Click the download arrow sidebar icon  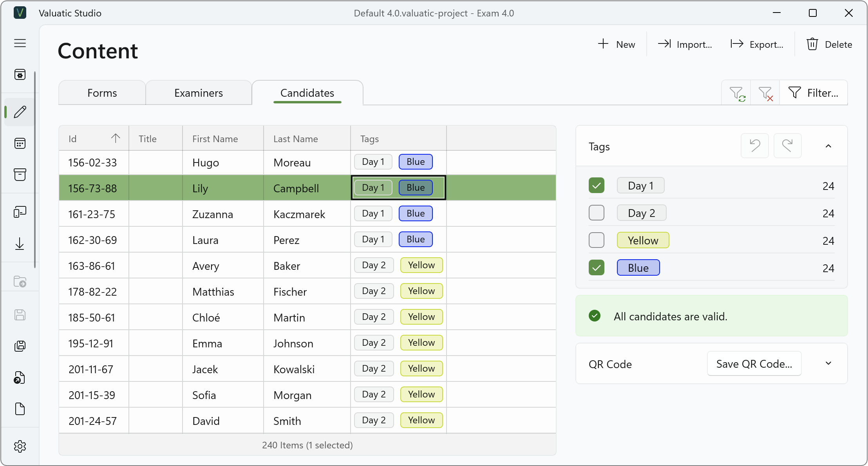(x=20, y=244)
